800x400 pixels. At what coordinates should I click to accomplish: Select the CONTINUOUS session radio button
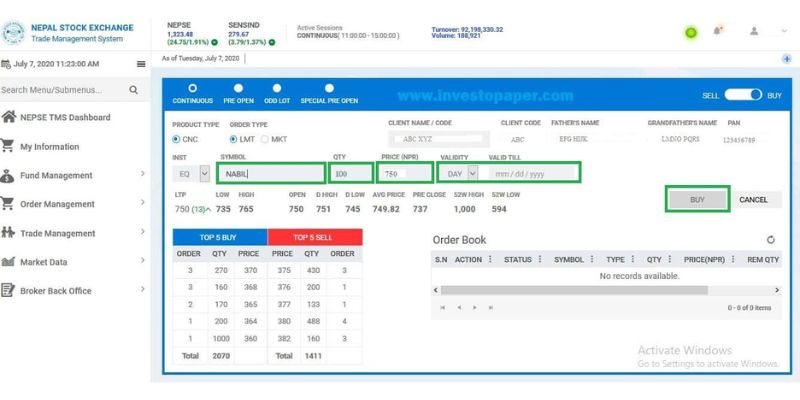coord(192,88)
